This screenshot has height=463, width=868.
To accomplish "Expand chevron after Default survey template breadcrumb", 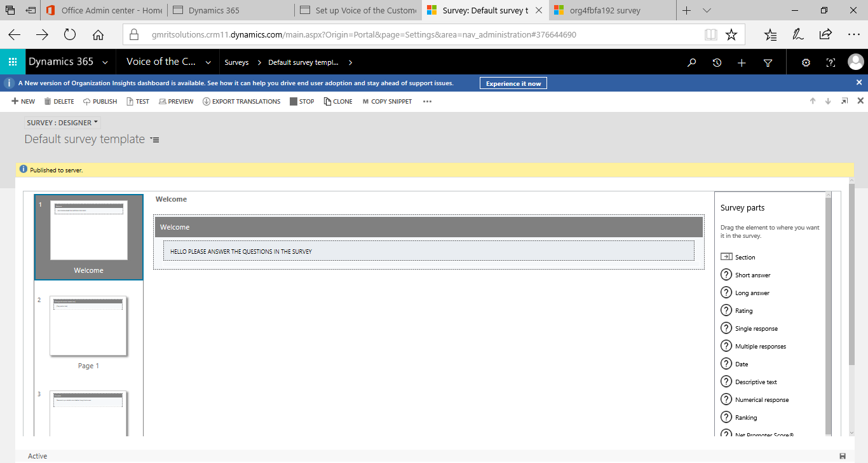I will (x=350, y=62).
